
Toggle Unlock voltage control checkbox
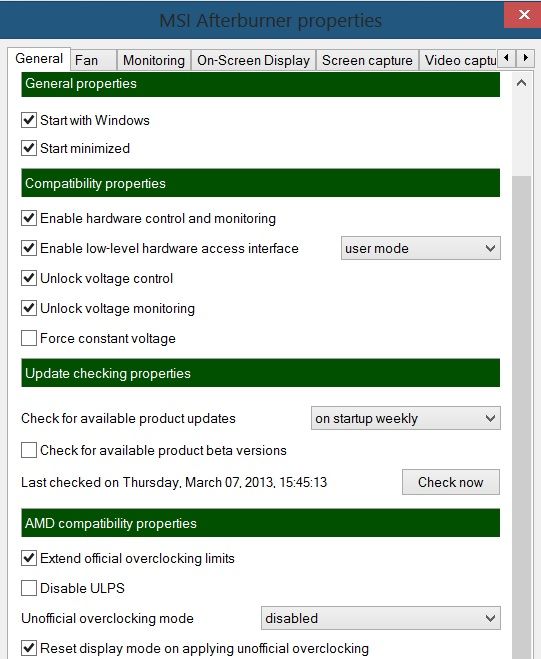click(x=29, y=278)
